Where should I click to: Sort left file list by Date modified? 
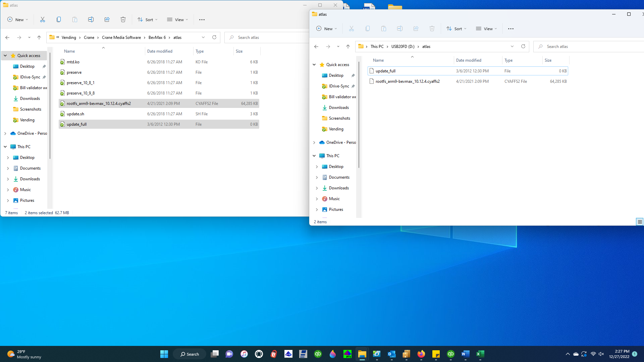(160, 51)
